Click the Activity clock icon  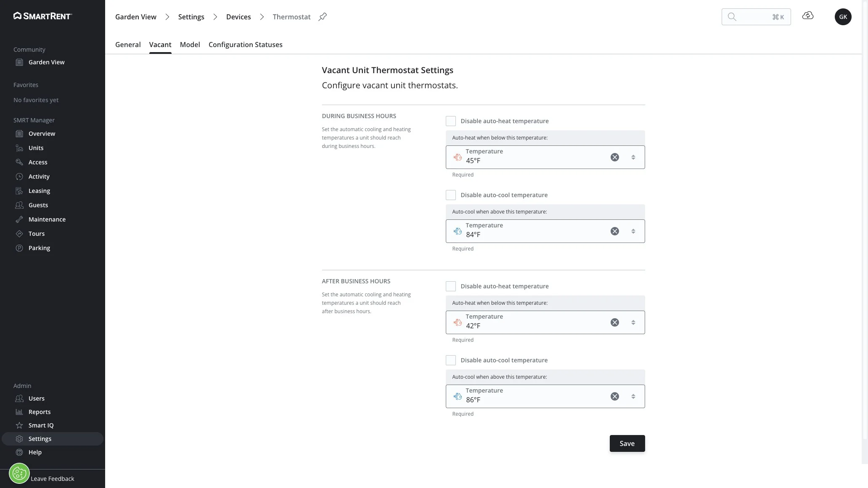[19, 177]
